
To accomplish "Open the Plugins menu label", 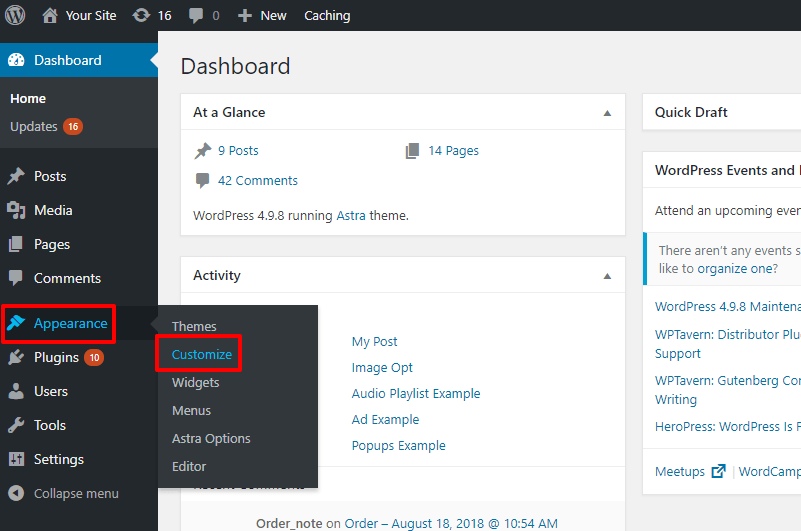I will [x=56, y=357].
